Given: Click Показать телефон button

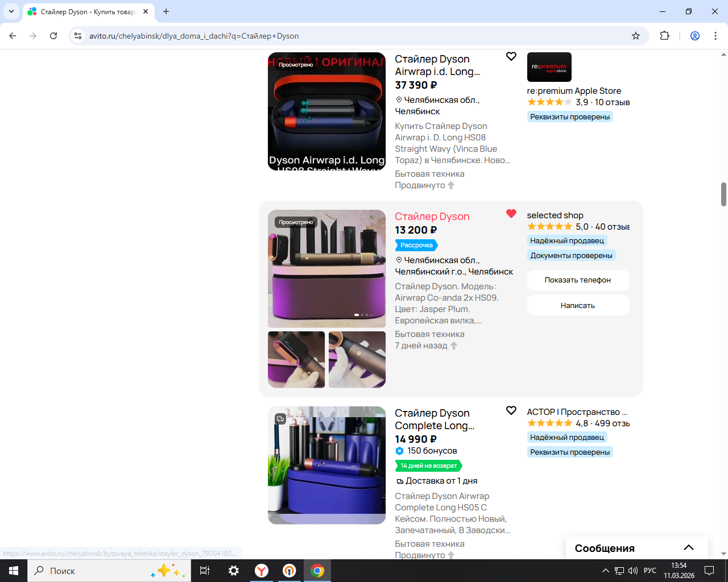Looking at the screenshot, I should coord(578,280).
